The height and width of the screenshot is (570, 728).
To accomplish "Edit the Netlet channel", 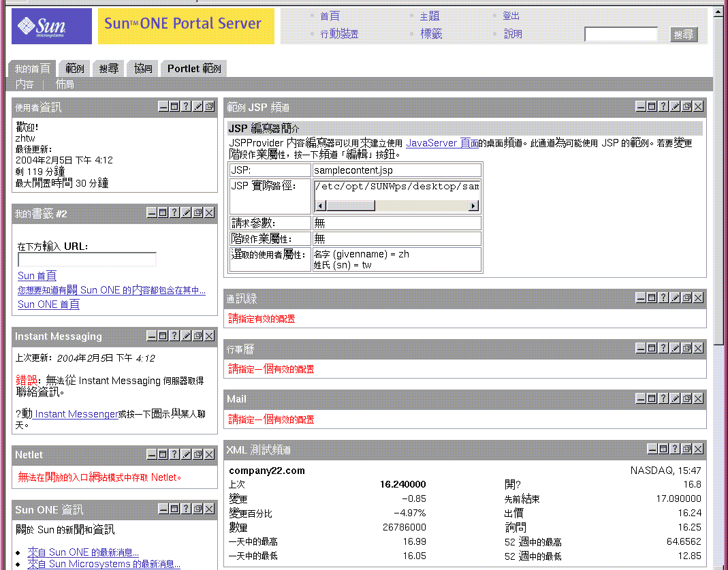I will pyautogui.click(x=186, y=454).
